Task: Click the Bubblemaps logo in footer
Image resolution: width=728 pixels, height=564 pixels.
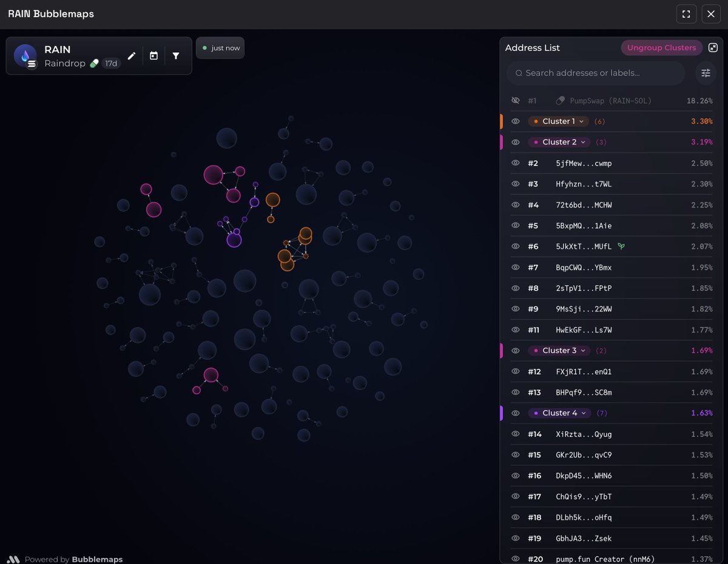Action: [13, 559]
